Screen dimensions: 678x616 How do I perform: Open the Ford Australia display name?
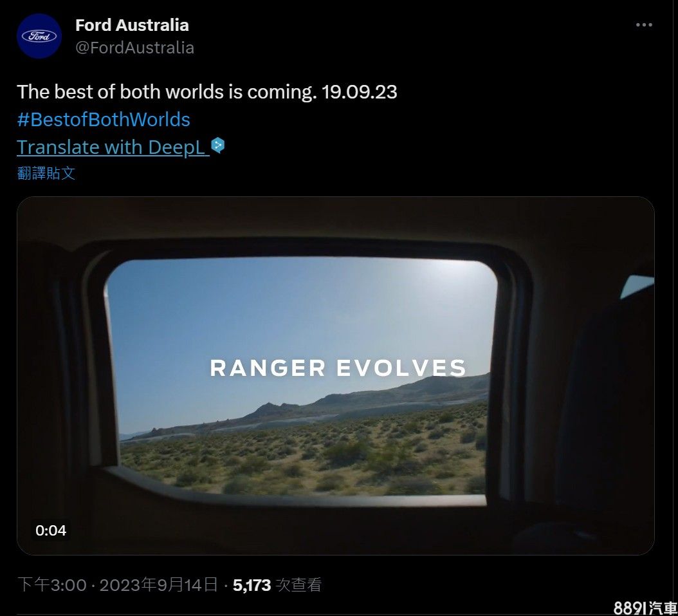coord(132,25)
